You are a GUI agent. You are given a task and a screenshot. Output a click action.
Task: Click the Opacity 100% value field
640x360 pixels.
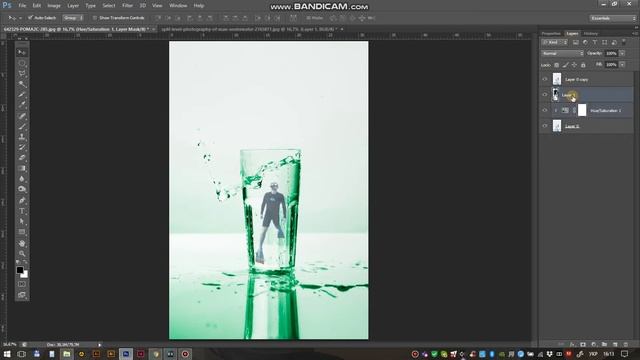coord(611,53)
